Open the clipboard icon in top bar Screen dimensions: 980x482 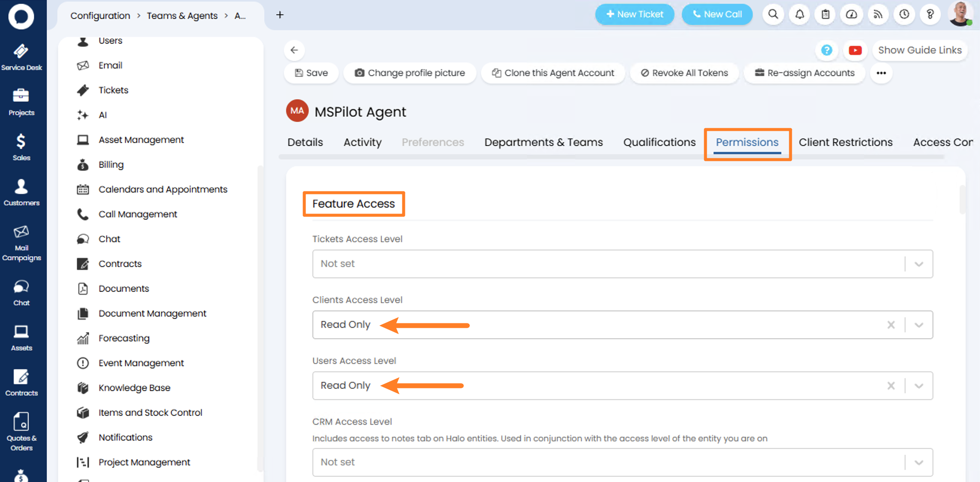click(825, 14)
